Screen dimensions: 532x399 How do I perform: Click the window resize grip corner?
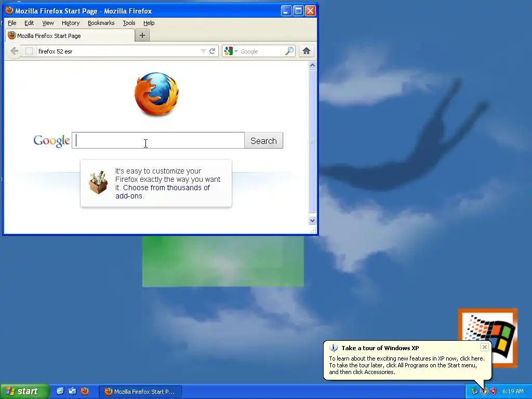[313, 230]
